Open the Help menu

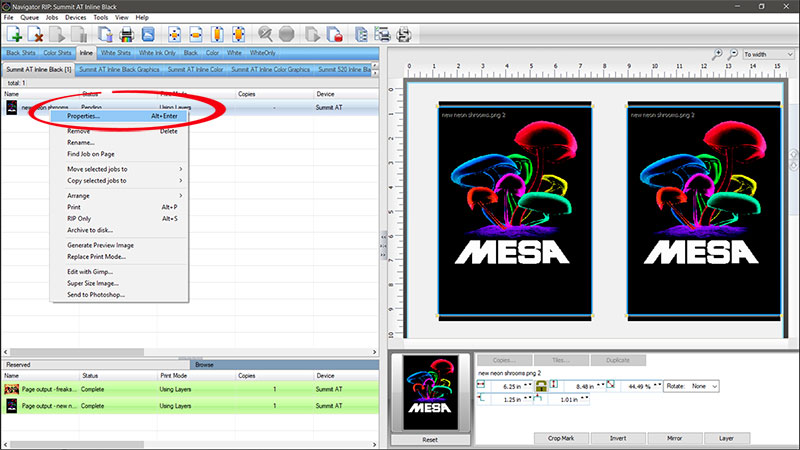point(142,17)
